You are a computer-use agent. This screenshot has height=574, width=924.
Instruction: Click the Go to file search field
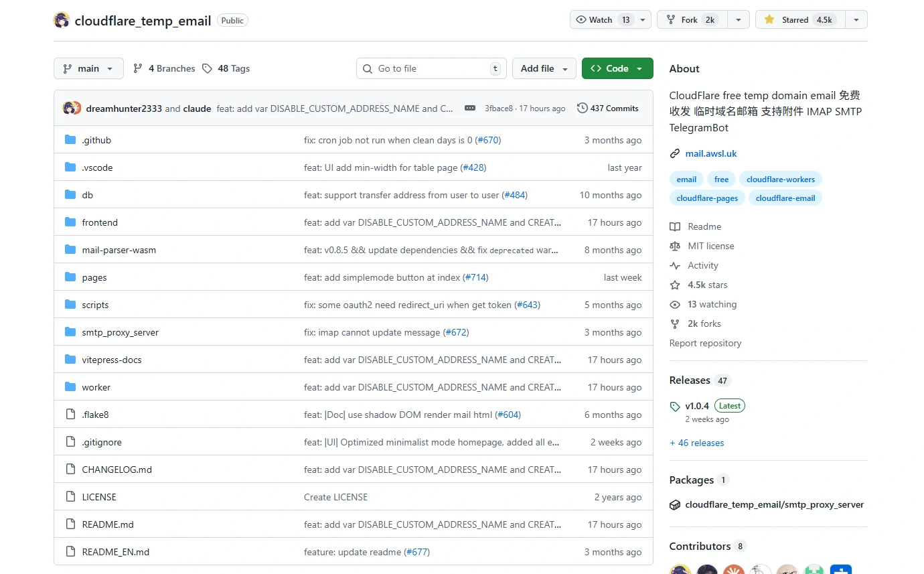(x=431, y=68)
